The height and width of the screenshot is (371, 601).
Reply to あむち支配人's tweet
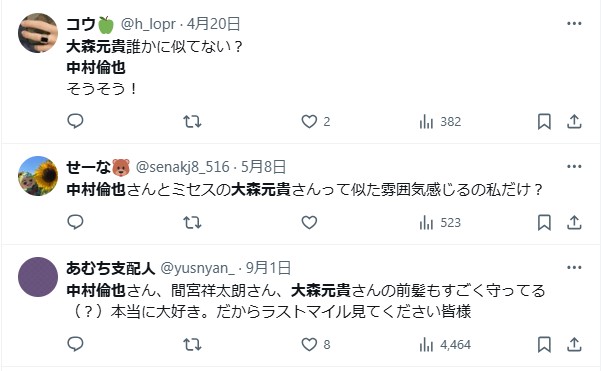pyautogui.click(x=75, y=344)
